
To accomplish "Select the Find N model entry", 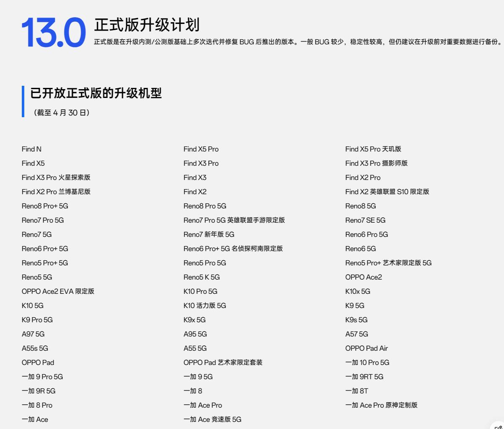I will click(31, 149).
